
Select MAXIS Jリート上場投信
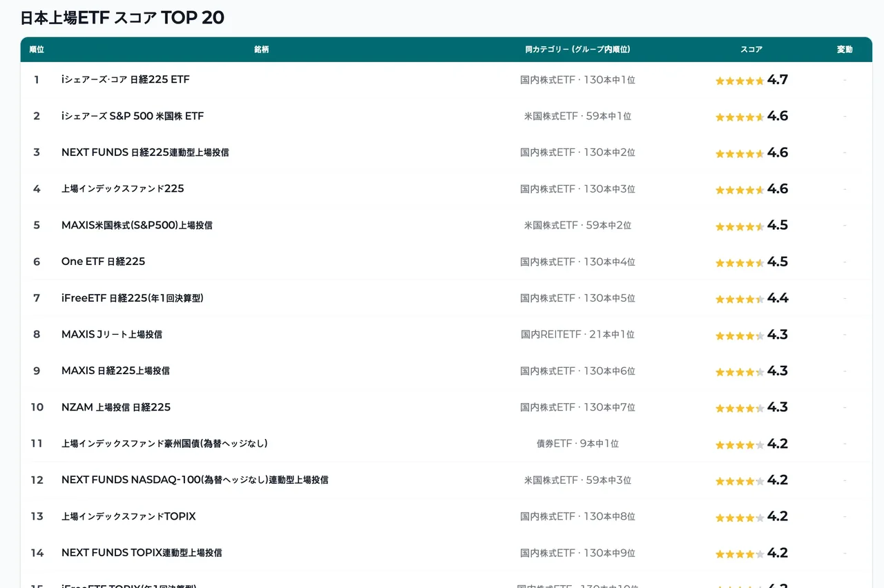(112, 335)
